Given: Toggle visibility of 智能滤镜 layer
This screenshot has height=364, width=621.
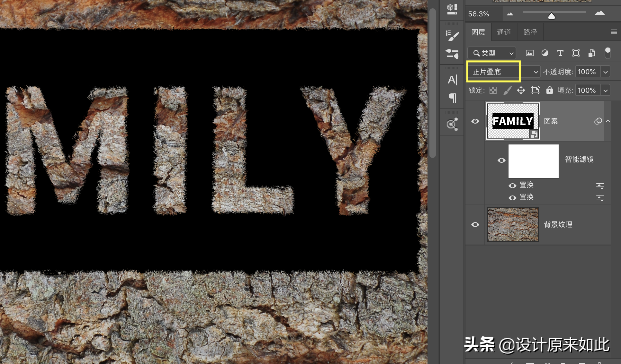Looking at the screenshot, I should 501,160.
